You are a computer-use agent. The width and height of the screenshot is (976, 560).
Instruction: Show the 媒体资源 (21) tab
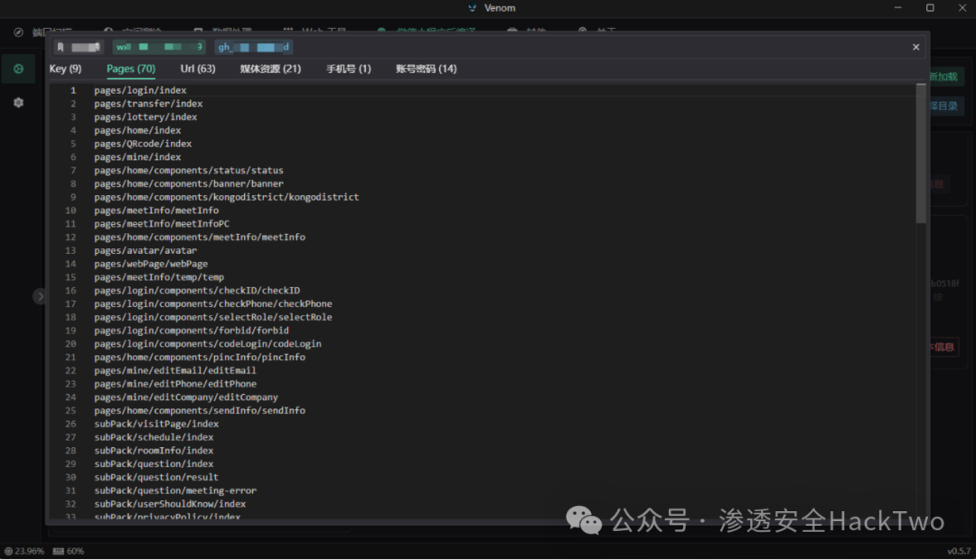click(270, 69)
